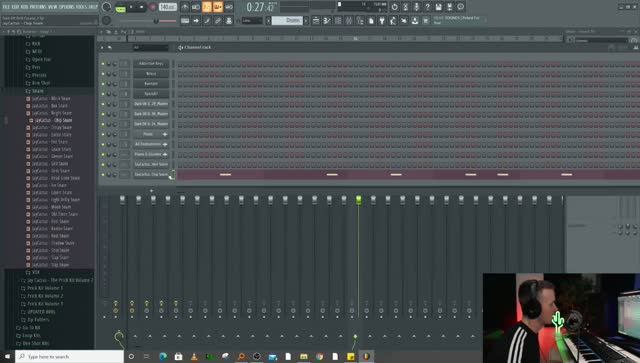Click the Play button in the transport

pos(131,7)
